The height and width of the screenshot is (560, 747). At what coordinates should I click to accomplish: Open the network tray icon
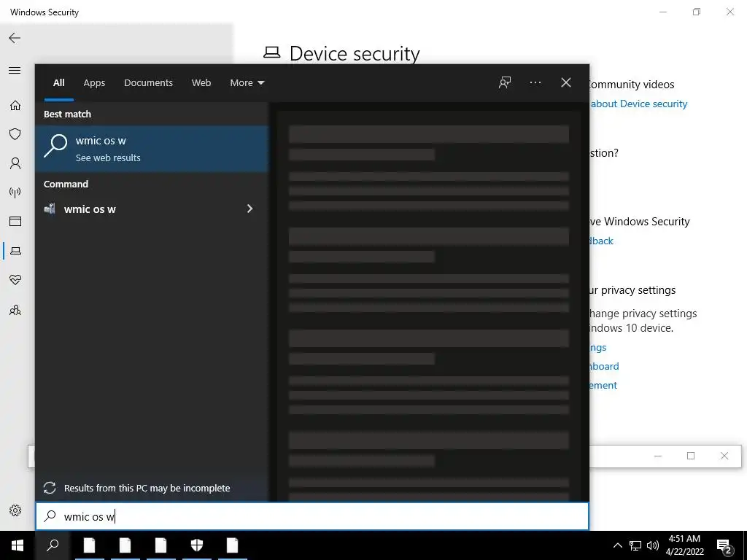click(635, 545)
